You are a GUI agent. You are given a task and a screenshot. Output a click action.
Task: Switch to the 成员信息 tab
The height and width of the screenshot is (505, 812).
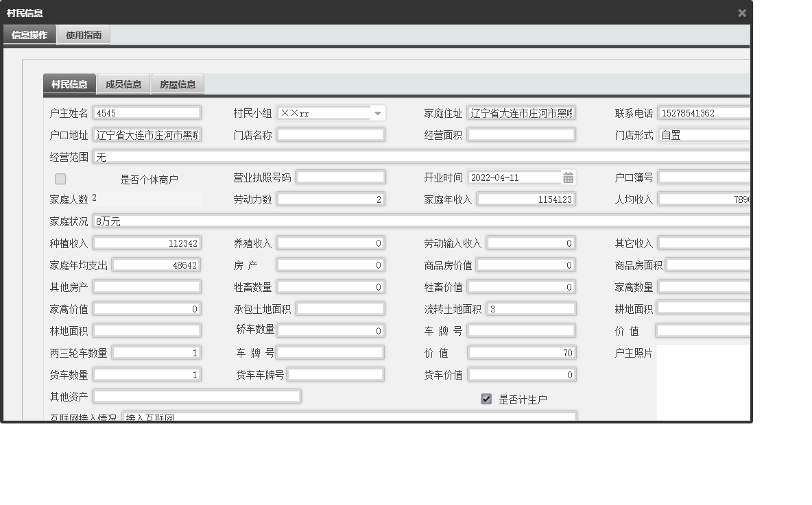pos(123,84)
